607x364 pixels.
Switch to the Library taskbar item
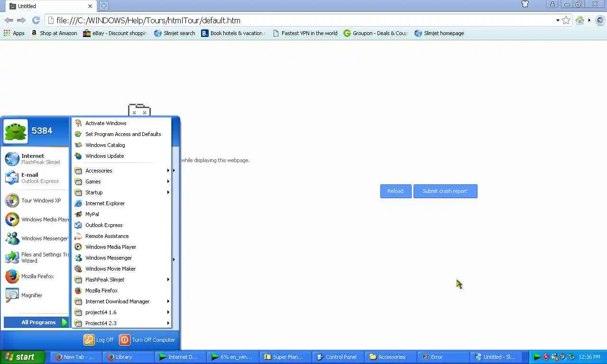pos(128,357)
